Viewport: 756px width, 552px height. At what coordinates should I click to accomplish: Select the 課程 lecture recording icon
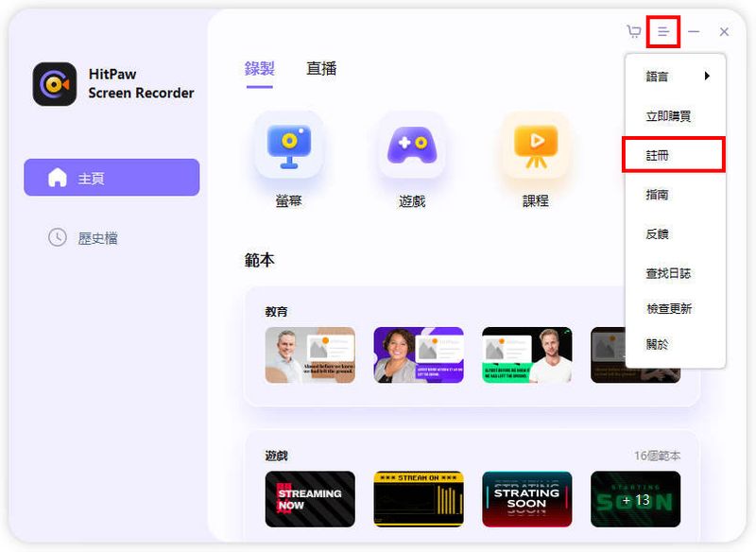pyautogui.click(x=536, y=147)
